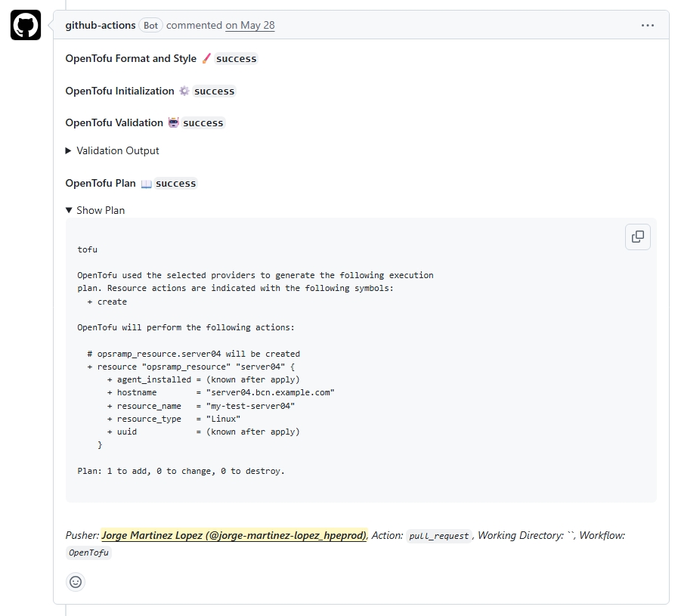Screen dimensions: 678x616
Task: Click the agent_installed known after apply line
Action: click(203, 379)
